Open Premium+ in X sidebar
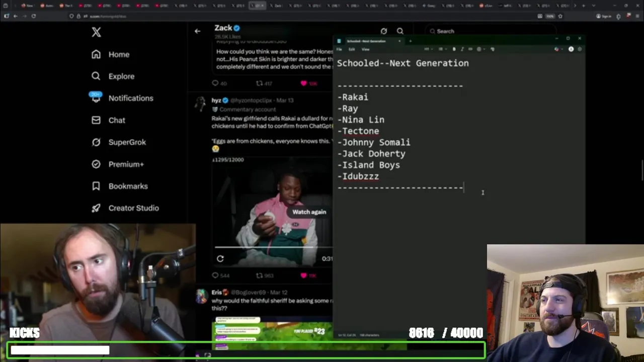This screenshot has width=644, height=362. pos(117,164)
